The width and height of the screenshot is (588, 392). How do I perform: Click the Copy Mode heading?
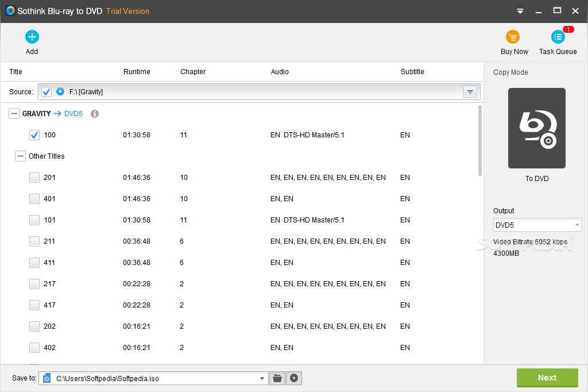click(x=510, y=72)
